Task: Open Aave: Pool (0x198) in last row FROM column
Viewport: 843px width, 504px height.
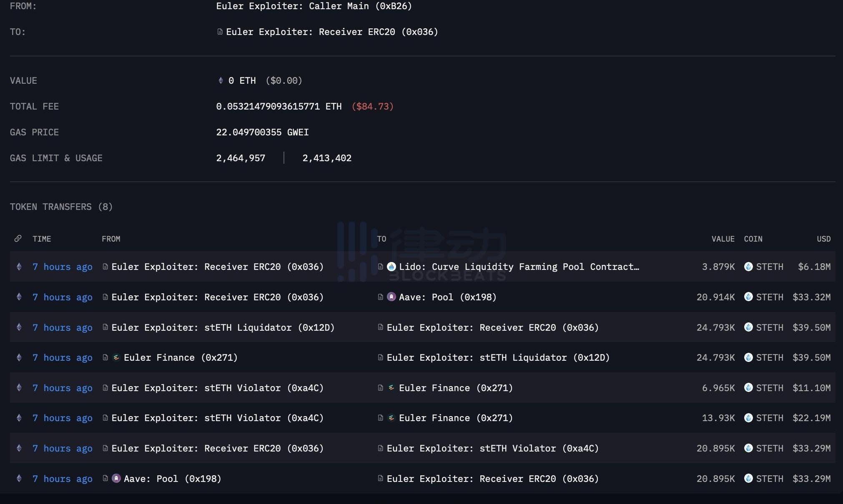Action: coord(173,479)
